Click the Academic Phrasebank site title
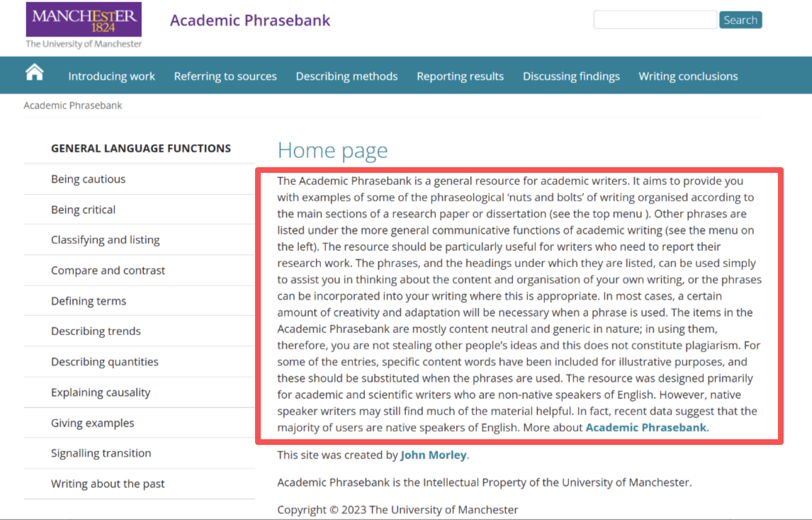This screenshot has width=812, height=520. click(250, 21)
